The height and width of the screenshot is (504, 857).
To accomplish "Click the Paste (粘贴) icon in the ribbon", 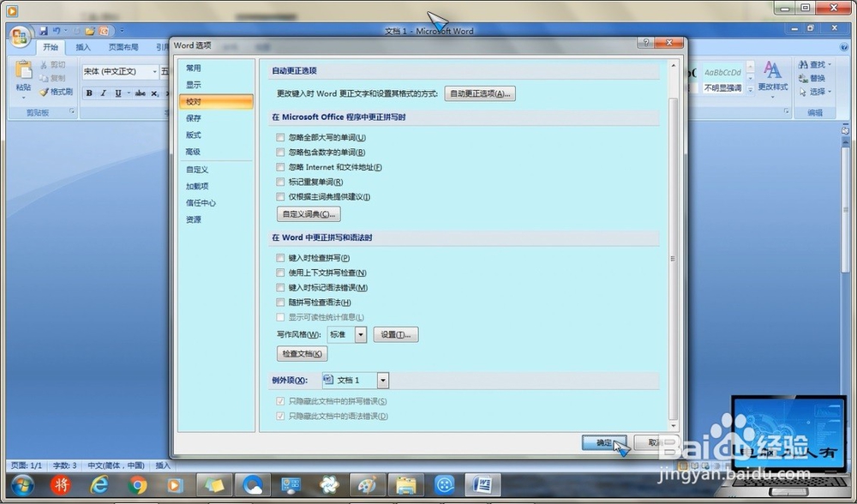I will [23, 70].
